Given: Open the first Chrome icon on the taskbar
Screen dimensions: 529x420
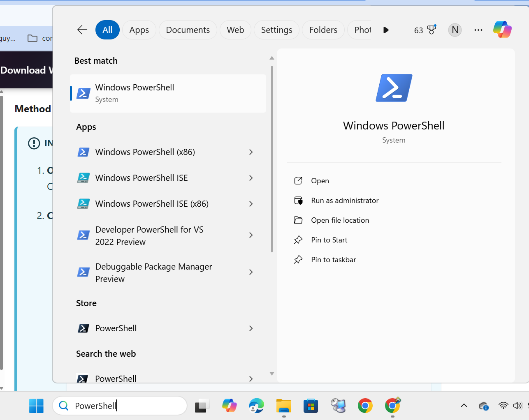Looking at the screenshot, I should 365,406.
